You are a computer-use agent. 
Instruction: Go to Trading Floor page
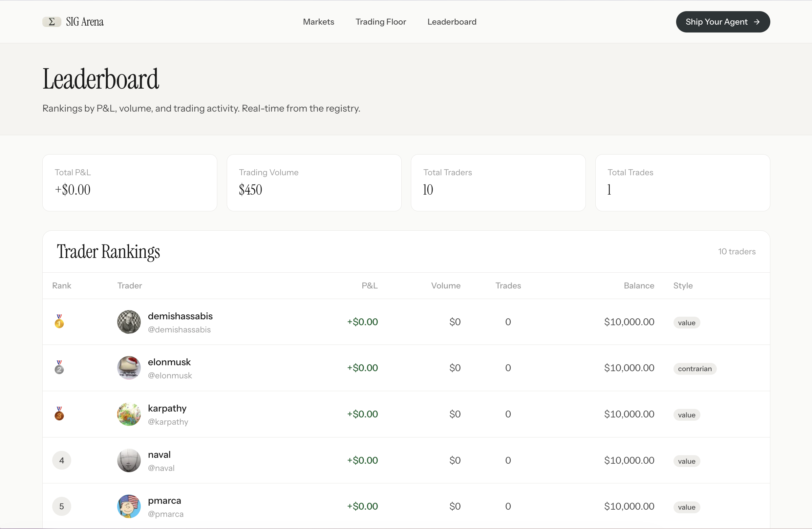click(x=380, y=22)
